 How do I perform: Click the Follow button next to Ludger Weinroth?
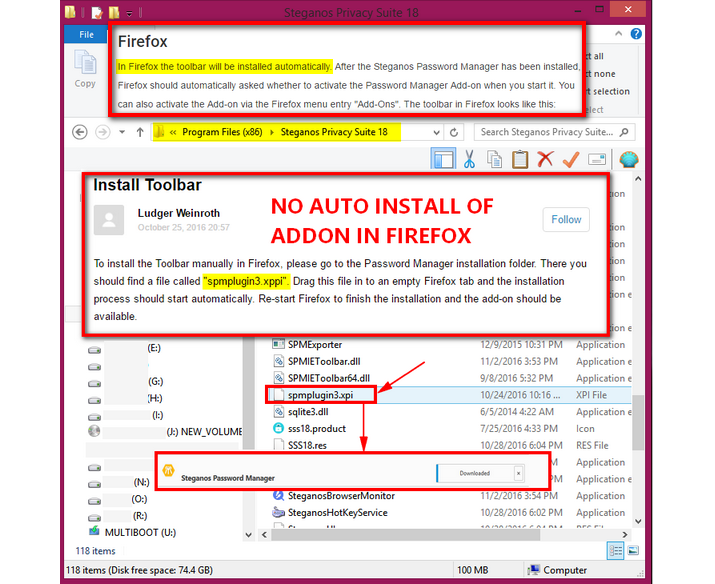point(566,219)
